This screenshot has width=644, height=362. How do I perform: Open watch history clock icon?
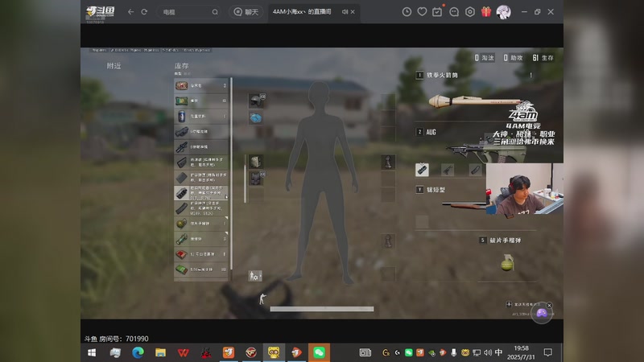click(407, 12)
